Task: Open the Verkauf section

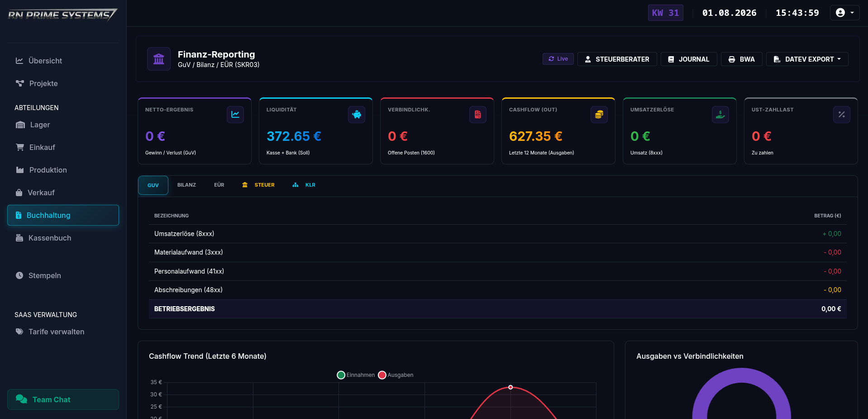Action: [x=63, y=193]
